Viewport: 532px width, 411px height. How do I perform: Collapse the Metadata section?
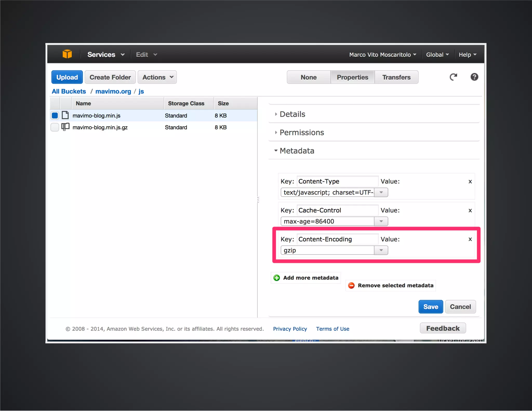[x=296, y=151]
